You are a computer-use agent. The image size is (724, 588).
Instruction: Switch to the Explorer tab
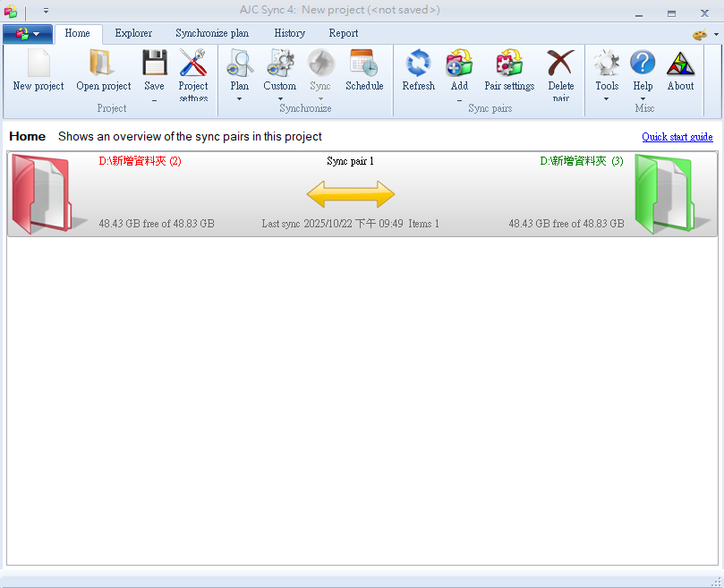pyautogui.click(x=133, y=33)
